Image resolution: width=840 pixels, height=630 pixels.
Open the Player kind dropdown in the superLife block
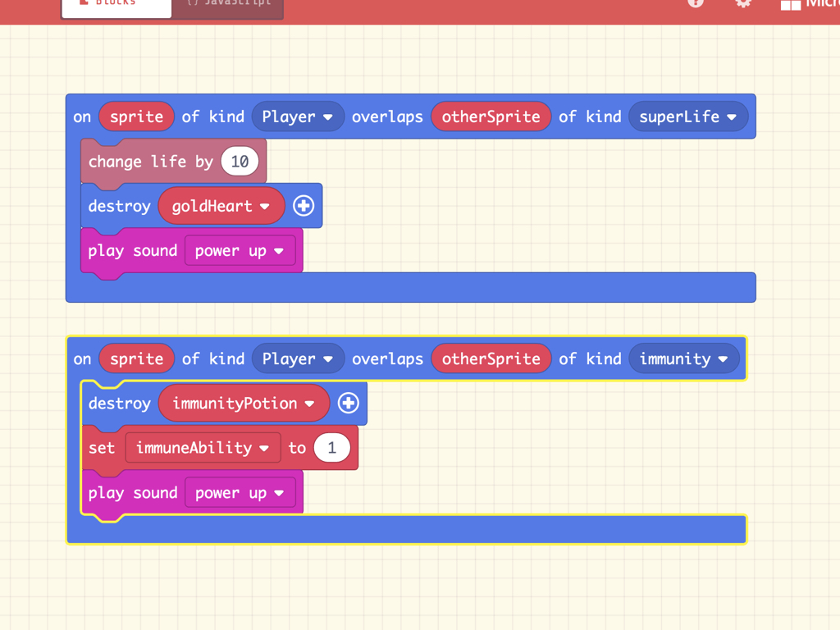tap(298, 116)
